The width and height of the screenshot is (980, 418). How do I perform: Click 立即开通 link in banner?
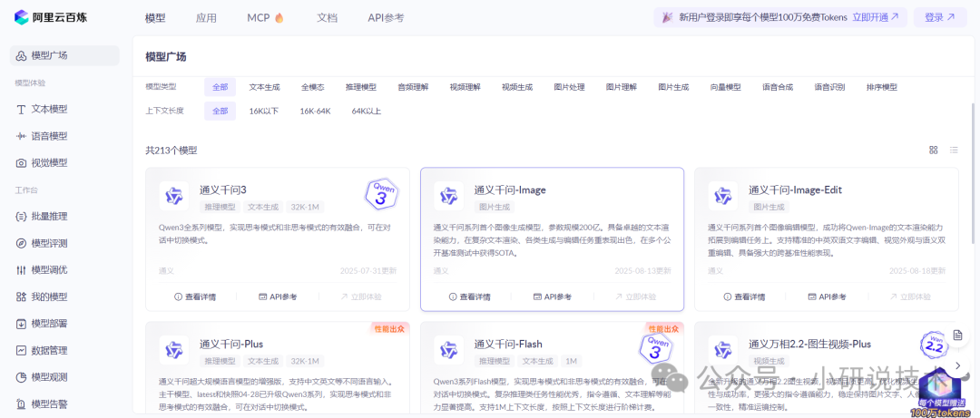coord(876,17)
